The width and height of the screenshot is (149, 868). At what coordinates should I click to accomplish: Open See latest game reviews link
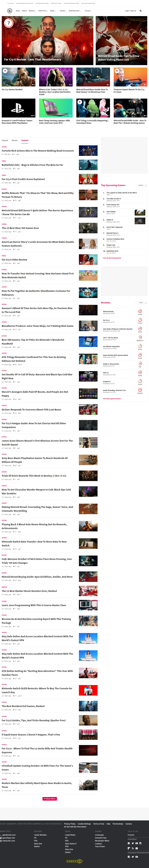pyautogui.click(x=112, y=399)
